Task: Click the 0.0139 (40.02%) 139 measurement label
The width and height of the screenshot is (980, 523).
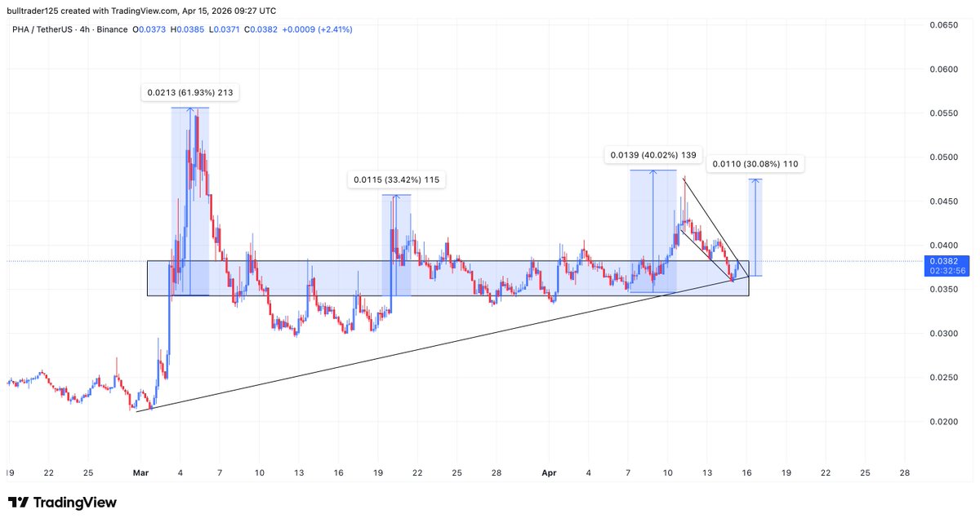Action: click(653, 154)
